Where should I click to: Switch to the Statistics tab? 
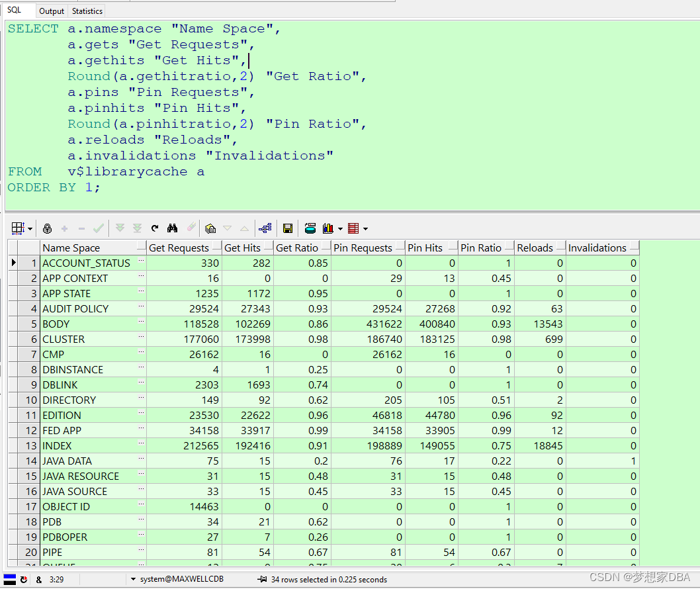pyautogui.click(x=87, y=11)
